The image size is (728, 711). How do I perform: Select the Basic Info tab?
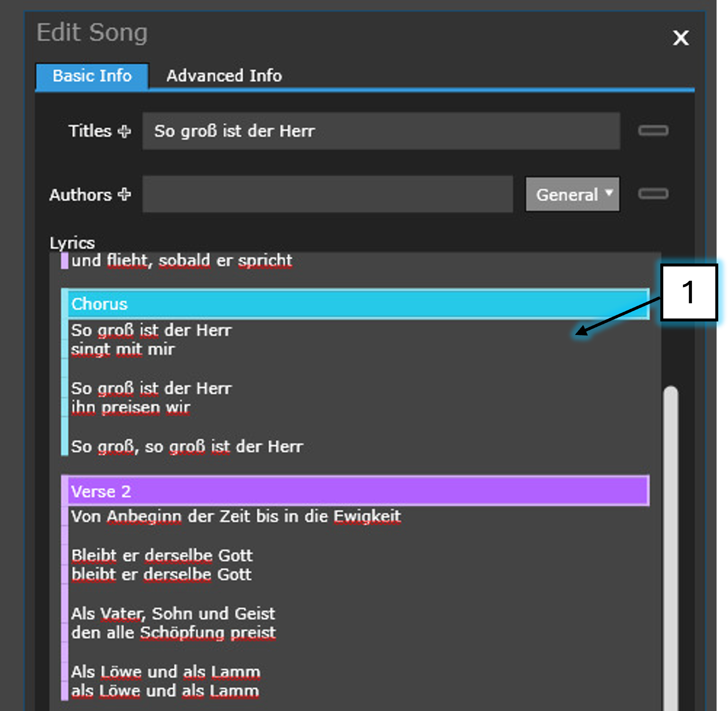click(92, 76)
